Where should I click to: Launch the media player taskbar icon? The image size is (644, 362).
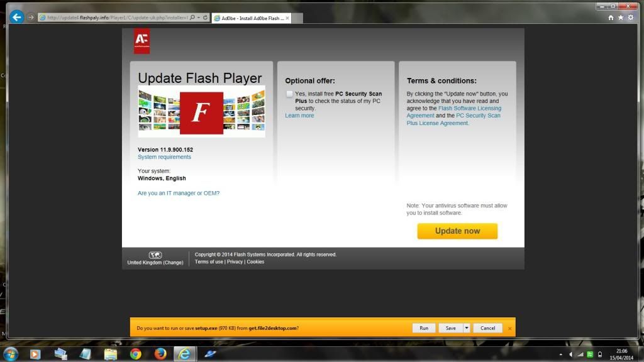point(35,354)
